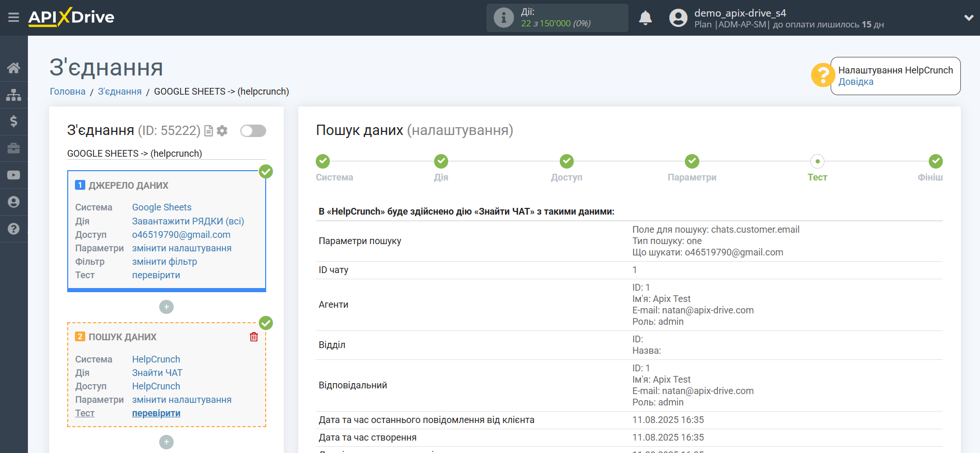Open HelpCrunch system link in search block
Screen dimensions: 980x453
[156, 359]
